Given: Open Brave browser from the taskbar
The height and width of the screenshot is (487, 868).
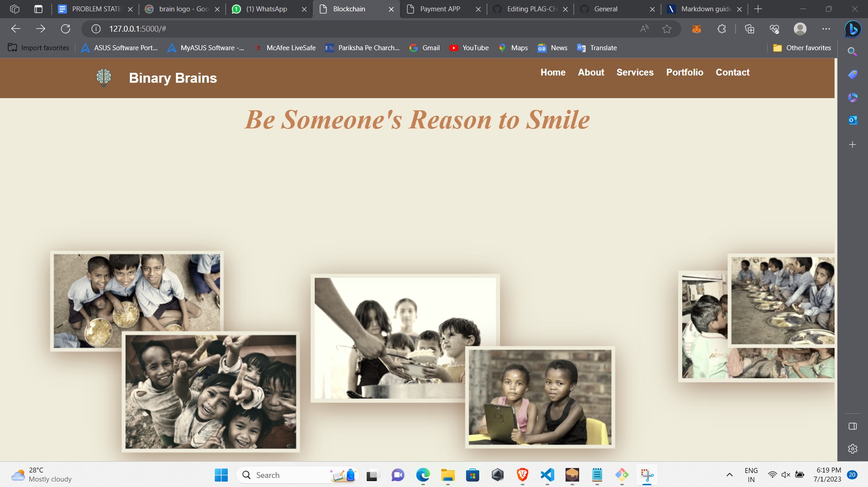Looking at the screenshot, I should pos(522,475).
